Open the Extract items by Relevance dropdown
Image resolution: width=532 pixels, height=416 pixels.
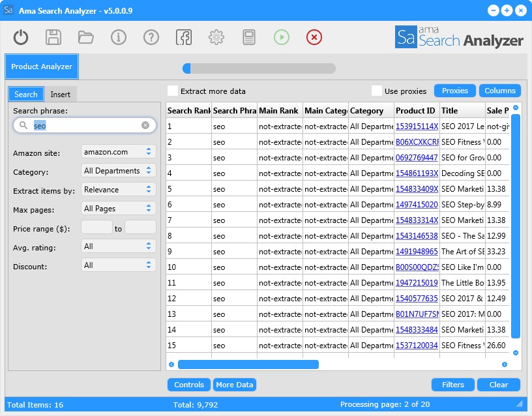point(119,190)
